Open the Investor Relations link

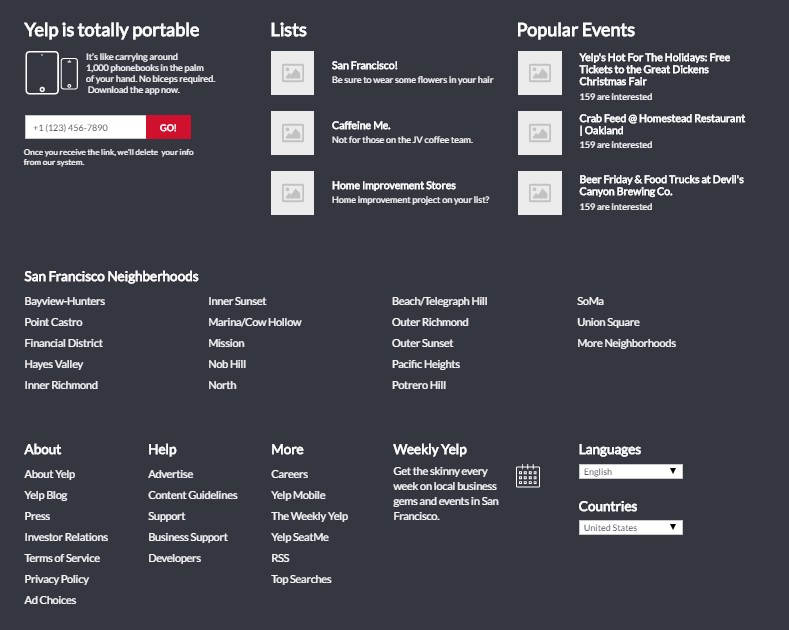66,537
